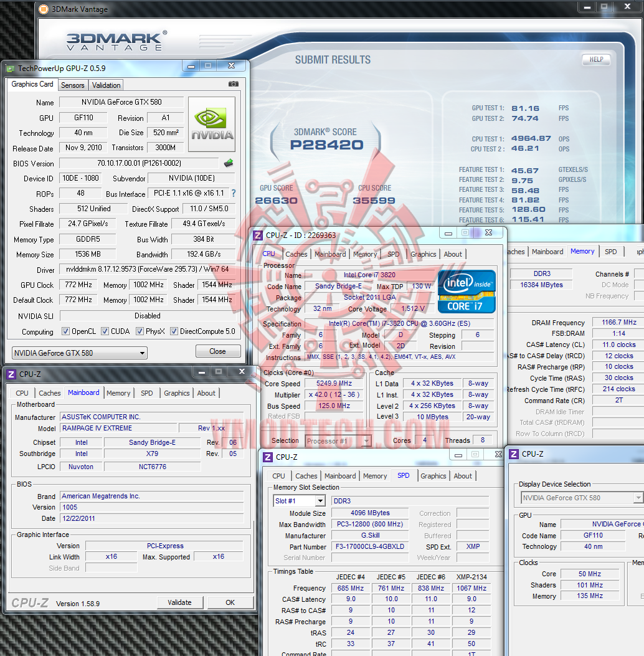Click the BIOS date 12/22/2011 field
644x656 pixels.
(x=152, y=518)
